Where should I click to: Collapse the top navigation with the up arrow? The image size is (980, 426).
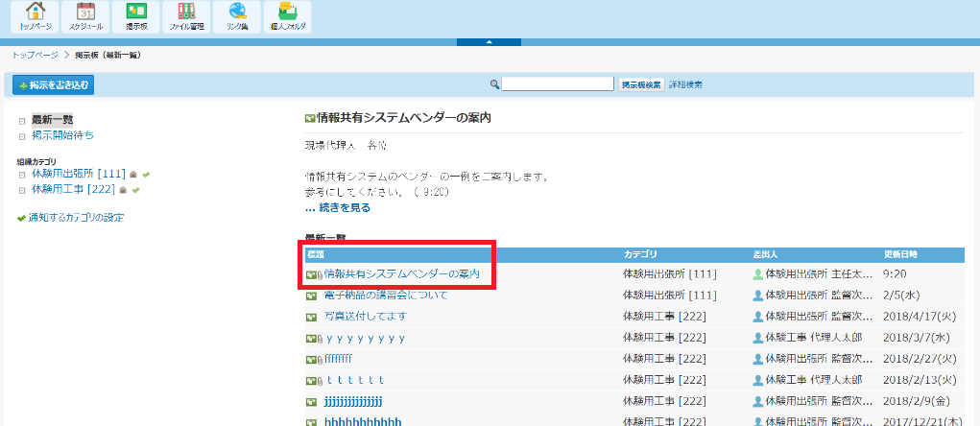(490, 42)
